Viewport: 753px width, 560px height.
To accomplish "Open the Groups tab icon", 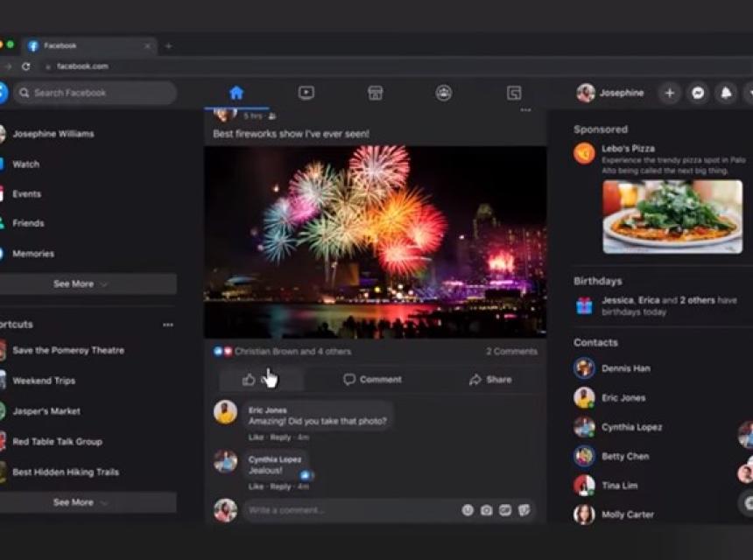I will point(444,93).
